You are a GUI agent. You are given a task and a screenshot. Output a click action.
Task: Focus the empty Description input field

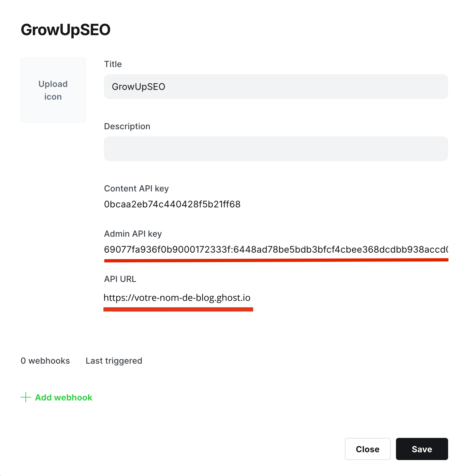276,149
